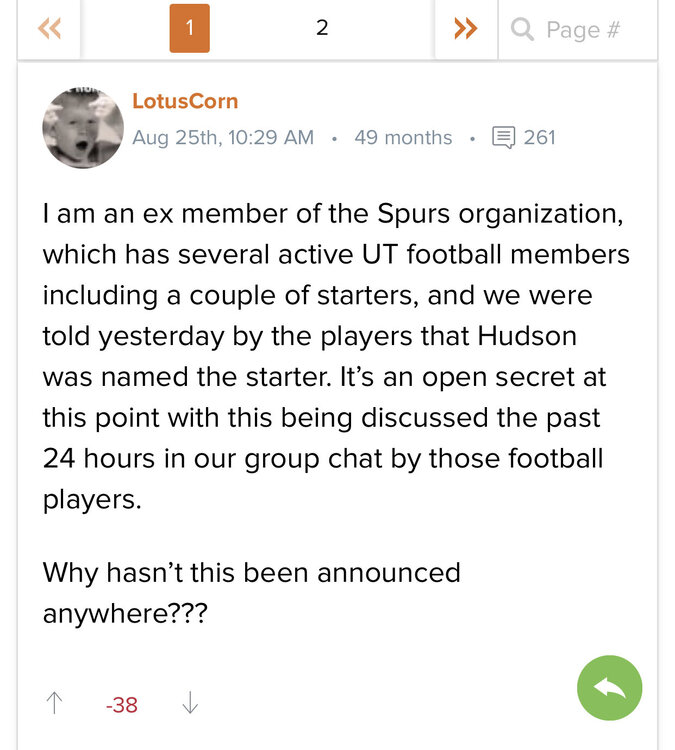The height and width of the screenshot is (750, 675).
Task: Jump to next page with double-right chevron
Action: click(465, 29)
